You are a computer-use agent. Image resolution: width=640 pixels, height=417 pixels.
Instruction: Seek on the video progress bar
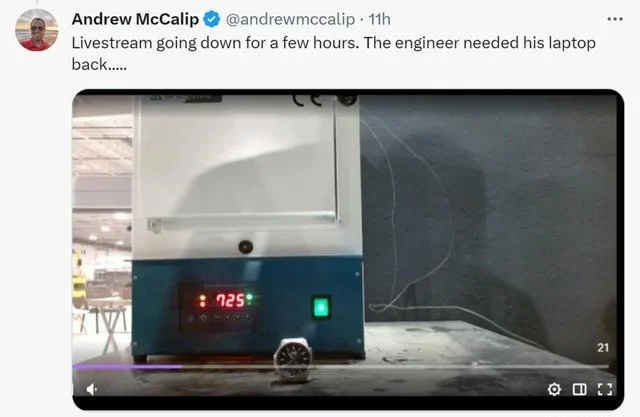[341, 367]
